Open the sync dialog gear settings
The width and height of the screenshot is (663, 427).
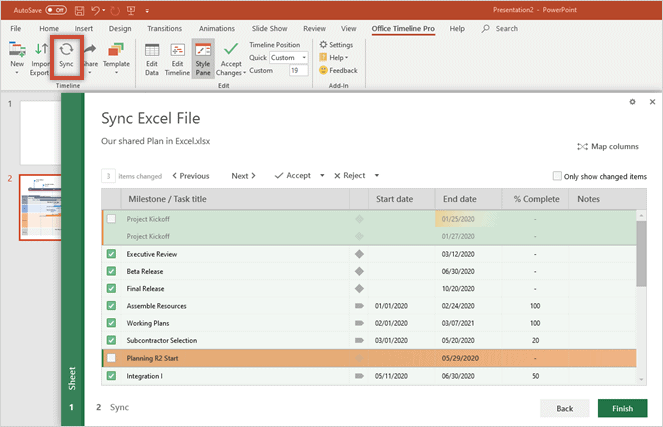(x=632, y=102)
